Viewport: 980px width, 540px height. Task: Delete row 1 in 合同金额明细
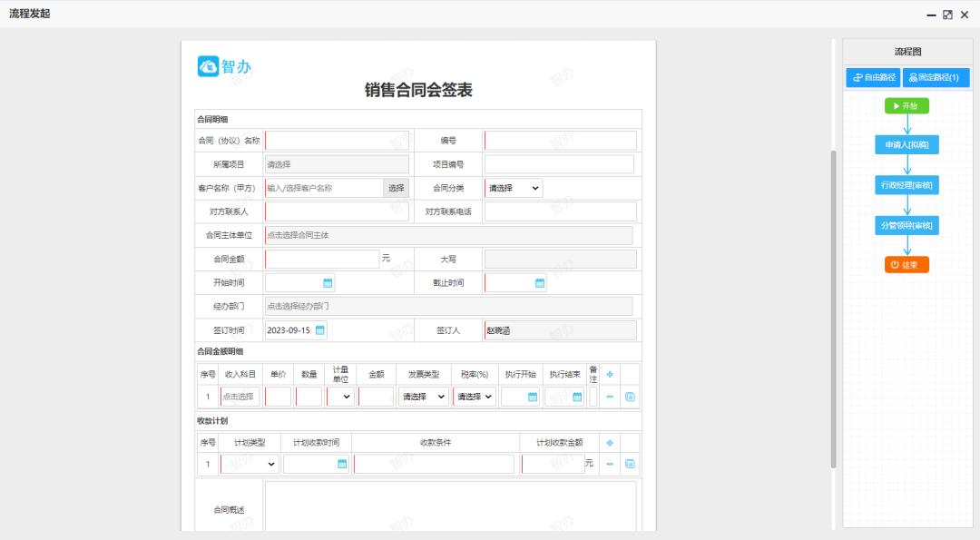(610, 397)
